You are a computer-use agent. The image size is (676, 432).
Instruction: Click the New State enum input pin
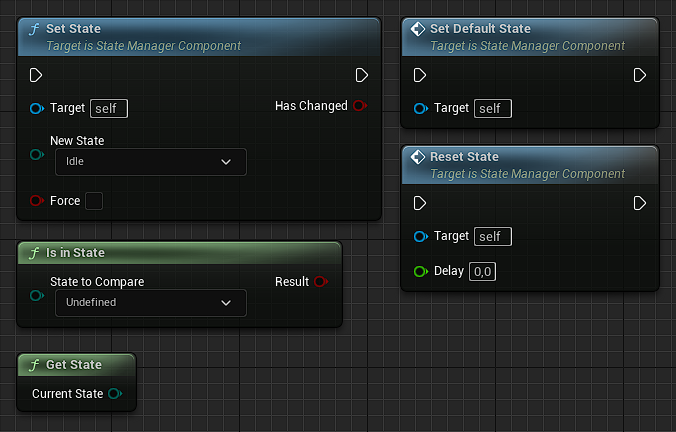point(37,154)
